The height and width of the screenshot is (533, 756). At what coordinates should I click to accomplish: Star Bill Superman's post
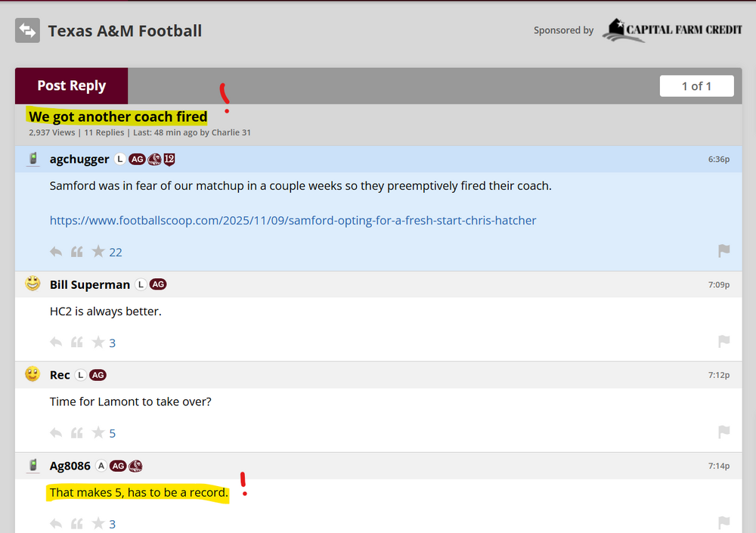point(98,342)
